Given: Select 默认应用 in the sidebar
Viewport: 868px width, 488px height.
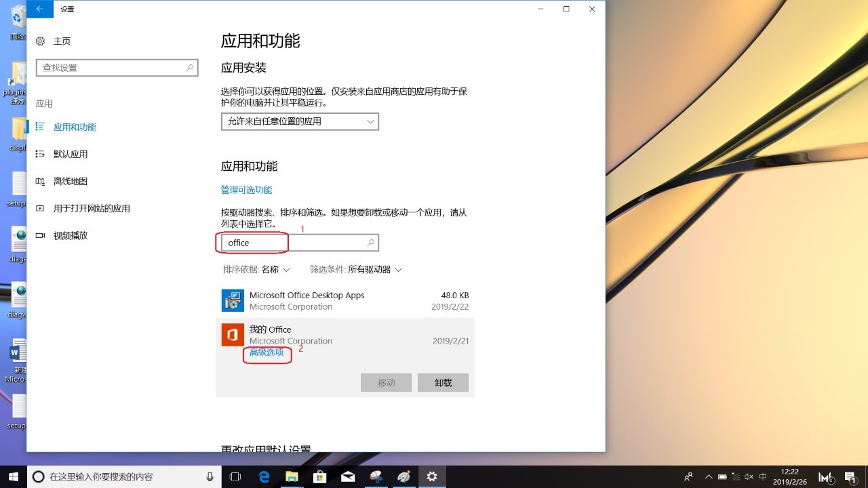Looking at the screenshot, I should [x=71, y=155].
